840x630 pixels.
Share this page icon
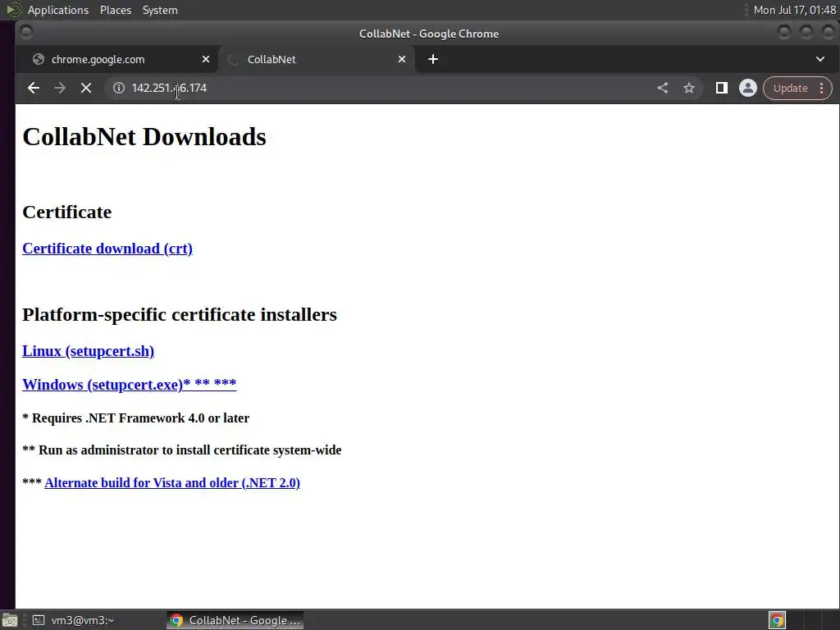663,88
